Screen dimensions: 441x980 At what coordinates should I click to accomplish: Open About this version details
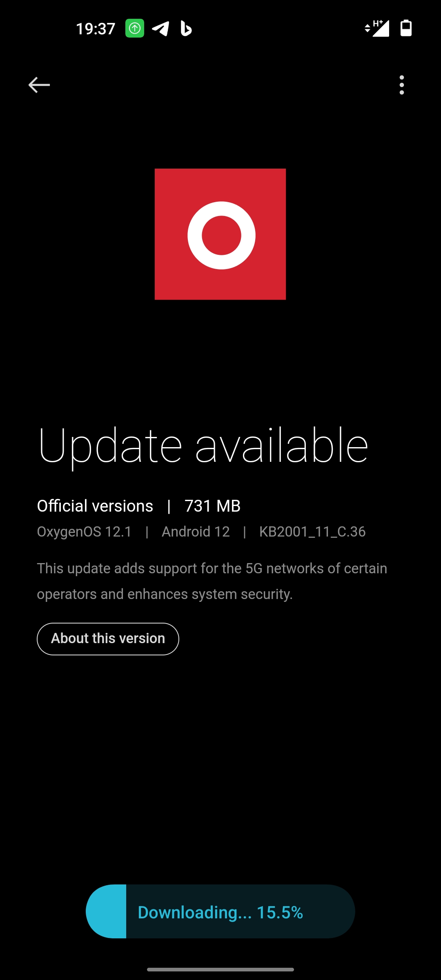pos(108,639)
